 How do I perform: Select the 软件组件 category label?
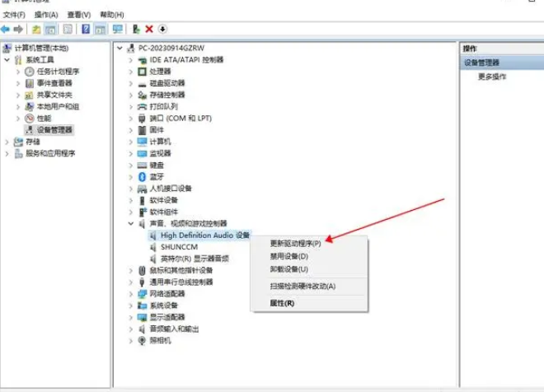tap(163, 212)
